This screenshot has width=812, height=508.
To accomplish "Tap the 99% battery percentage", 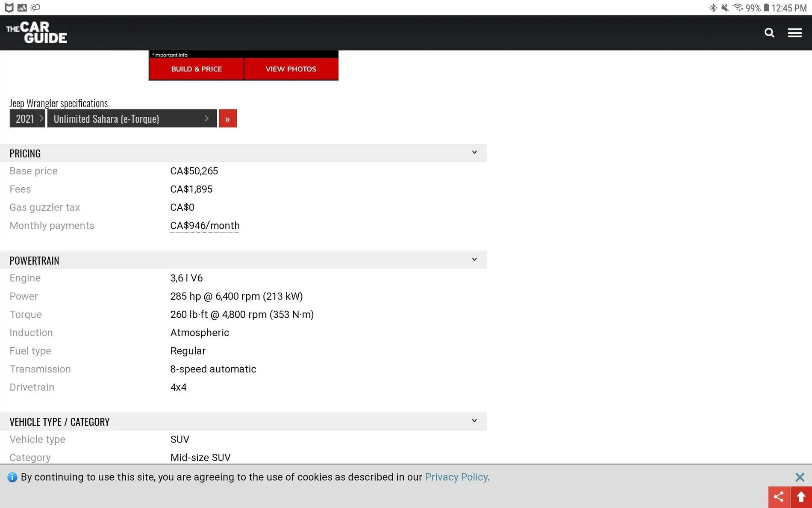I will pyautogui.click(x=753, y=8).
